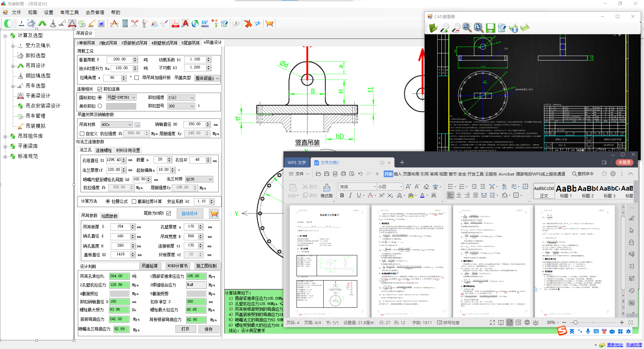Click WPS print icon
Viewport: 644px width, 349px height.
coord(343,174)
